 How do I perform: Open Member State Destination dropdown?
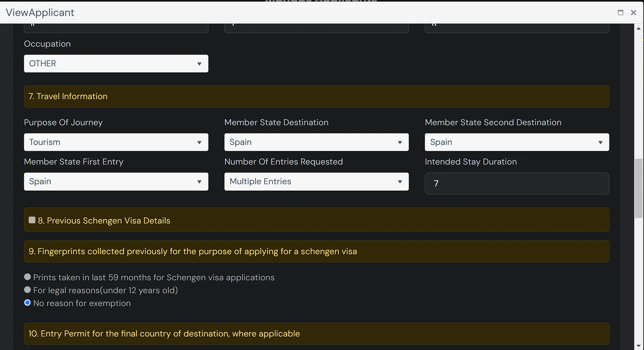click(x=316, y=142)
